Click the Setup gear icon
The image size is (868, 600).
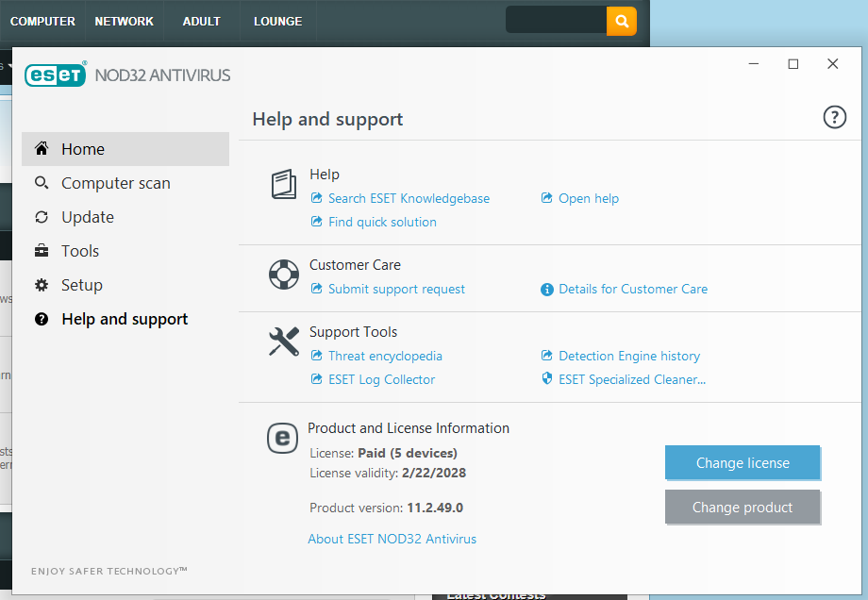coord(42,285)
